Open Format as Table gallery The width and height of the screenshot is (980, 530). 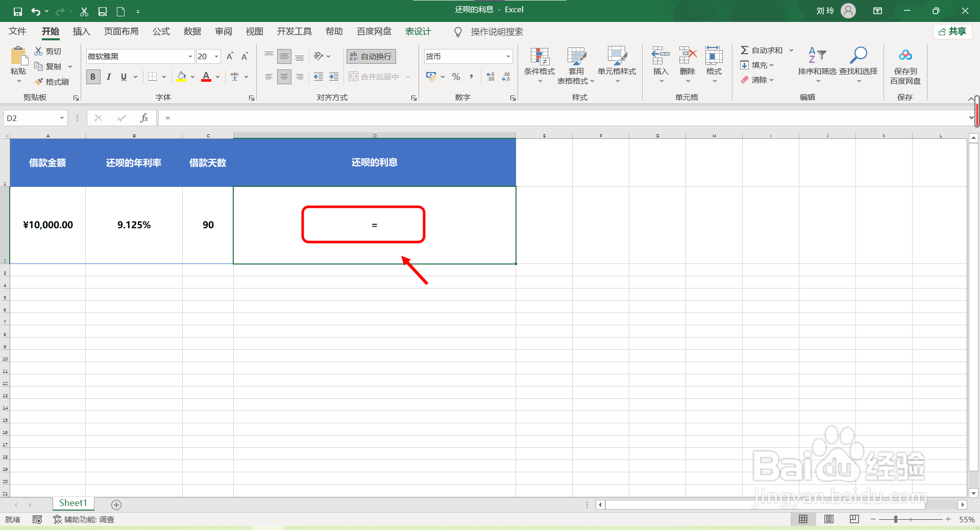576,65
